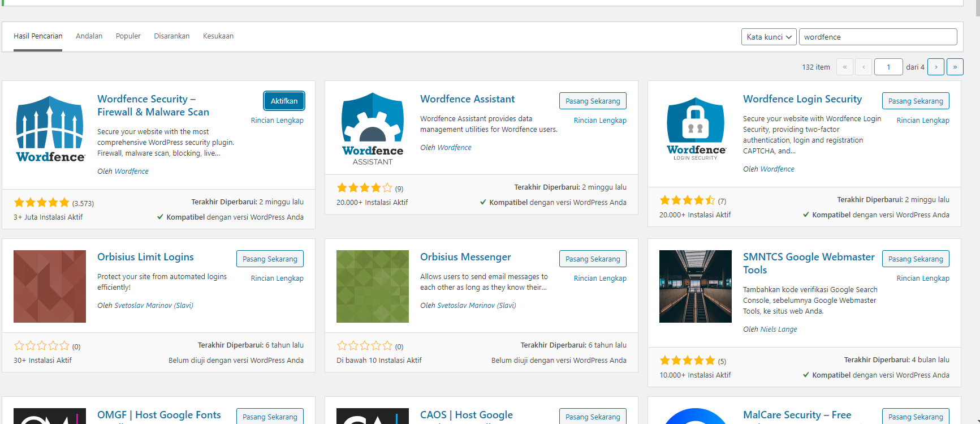Click the plugin search field containing wordfence
This screenshot has width=980, height=424.
pos(878,37)
